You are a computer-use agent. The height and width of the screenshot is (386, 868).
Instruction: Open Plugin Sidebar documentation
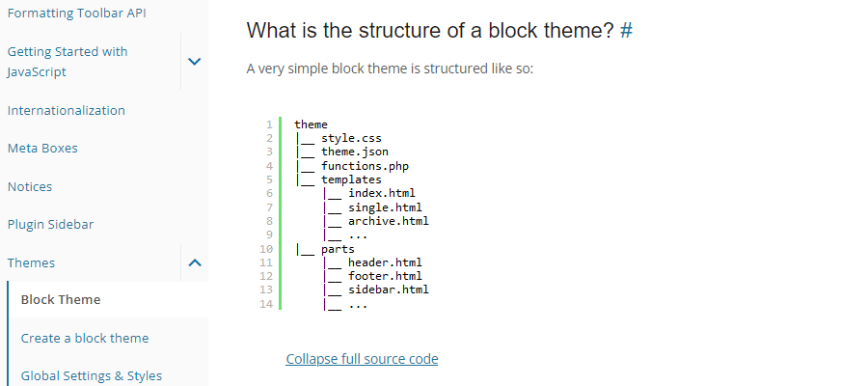(51, 224)
